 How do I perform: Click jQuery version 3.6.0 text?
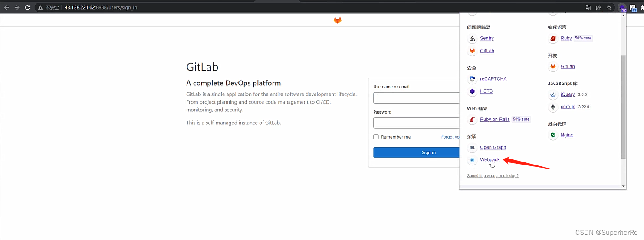point(582,94)
